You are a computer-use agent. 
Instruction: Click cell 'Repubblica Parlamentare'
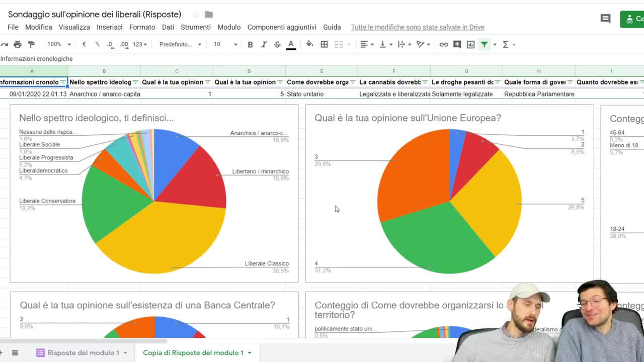pos(539,94)
